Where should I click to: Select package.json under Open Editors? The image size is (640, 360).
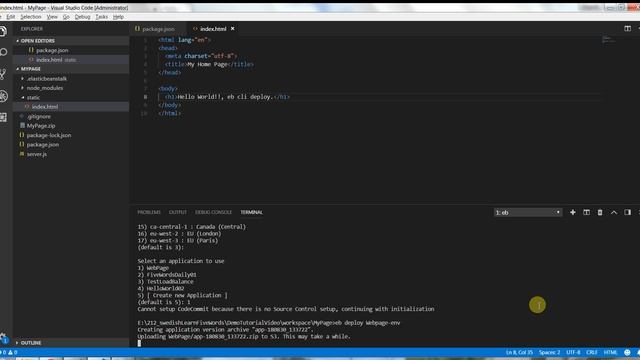click(52, 50)
